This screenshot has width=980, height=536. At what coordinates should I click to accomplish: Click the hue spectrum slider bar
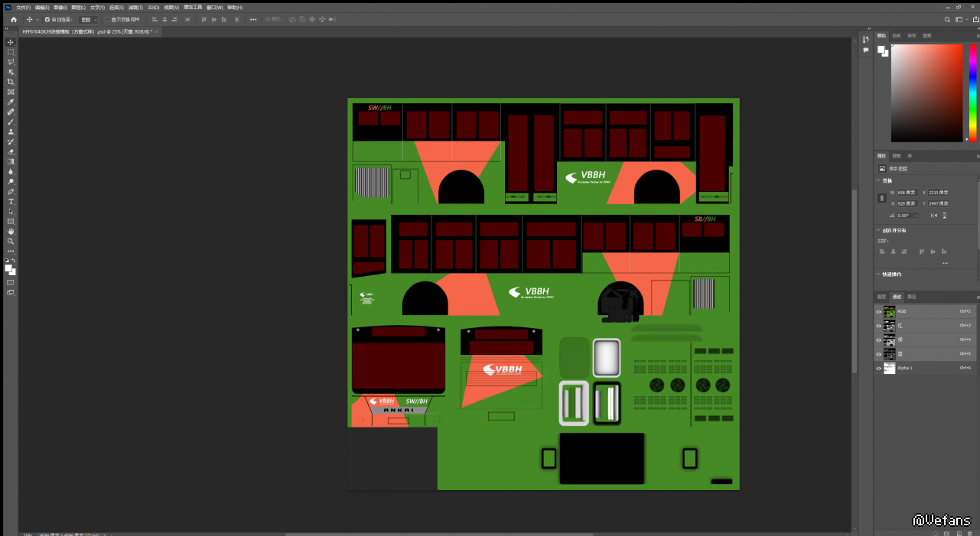pyautogui.click(x=972, y=92)
